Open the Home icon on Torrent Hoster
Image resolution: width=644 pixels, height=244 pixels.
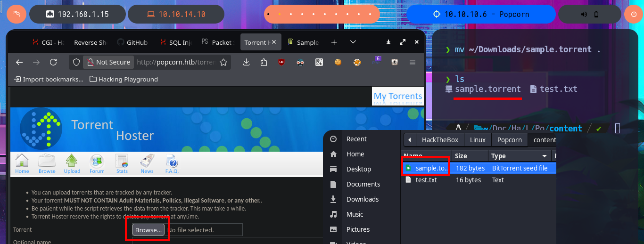point(22,164)
